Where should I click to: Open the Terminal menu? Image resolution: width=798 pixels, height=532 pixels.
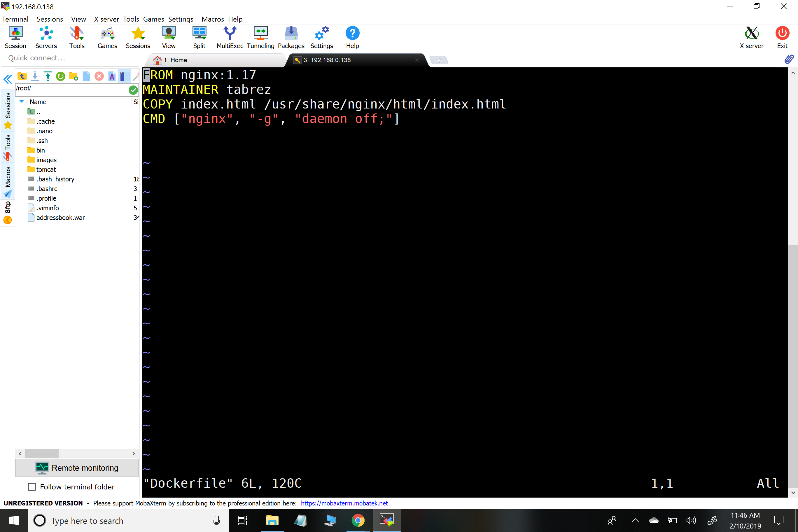[x=15, y=19]
